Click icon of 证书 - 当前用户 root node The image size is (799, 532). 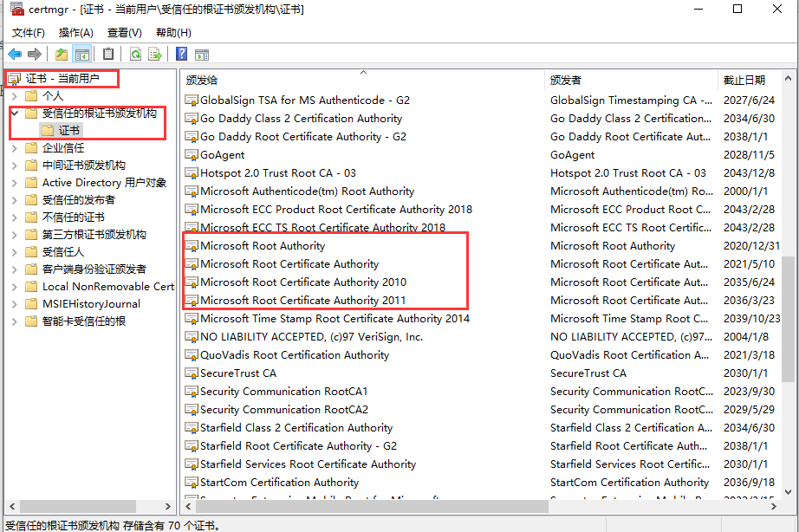pyautogui.click(x=14, y=79)
